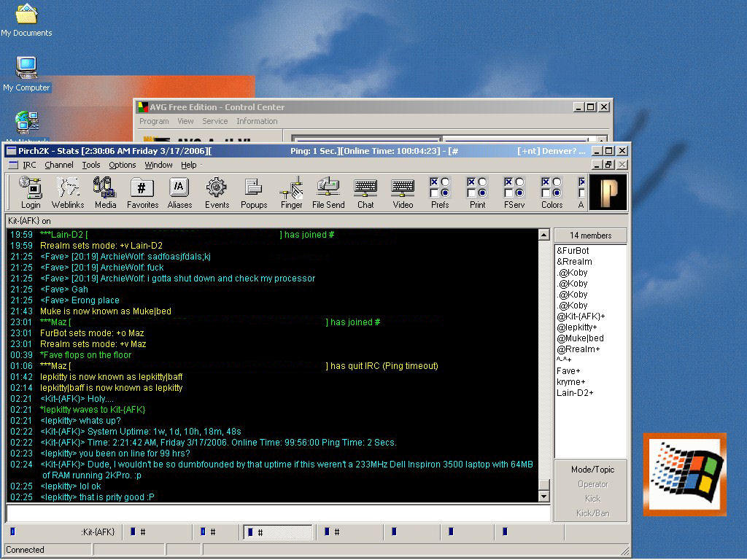Screen dimensions: 747x560
Task: Show the Favorites channel list
Action: coord(142,193)
